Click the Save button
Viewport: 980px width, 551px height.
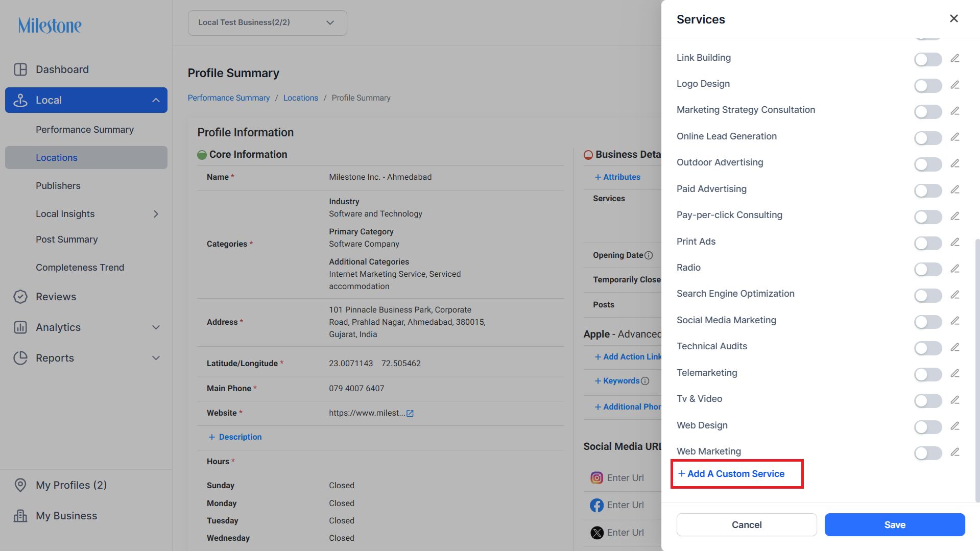click(x=895, y=525)
